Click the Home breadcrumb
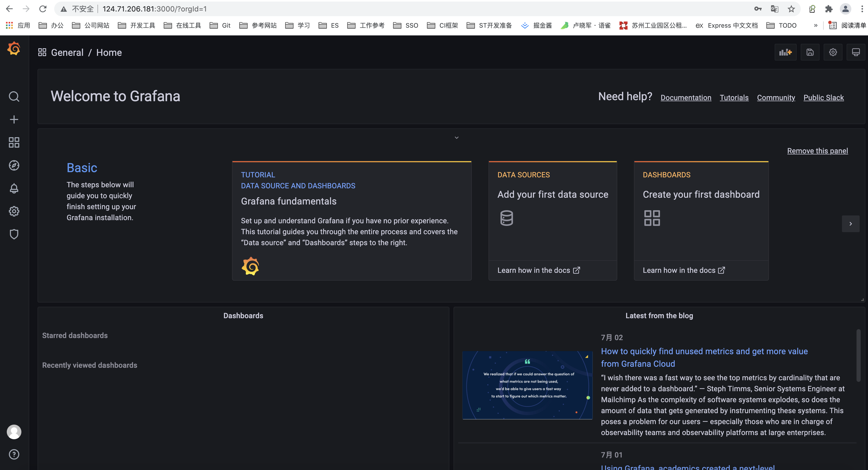868x470 pixels. coord(109,52)
